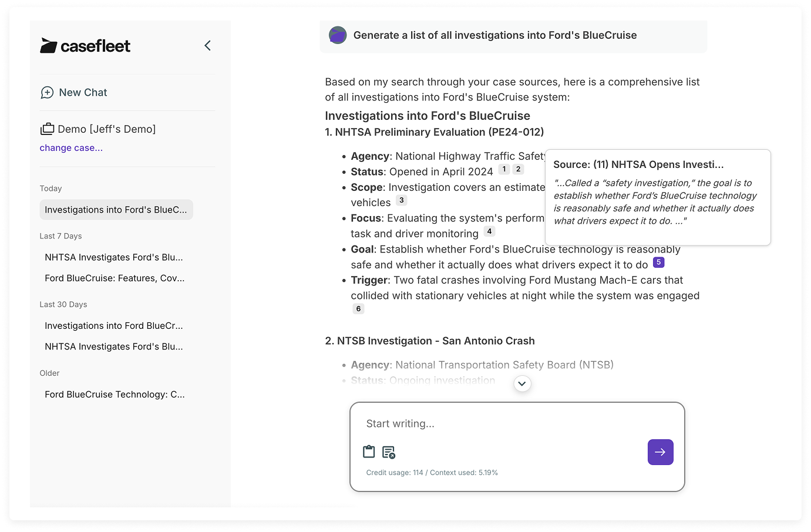The height and width of the screenshot is (532, 811).
Task: Open today's Investigations into Ford's BlueCruise chat
Action: [x=116, y=210]
